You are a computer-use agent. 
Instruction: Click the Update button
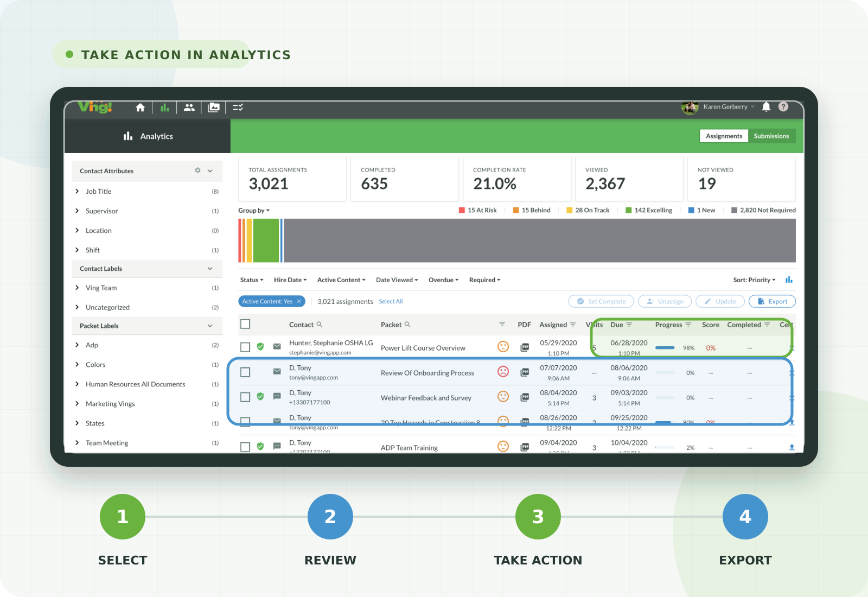pos(720,301)
